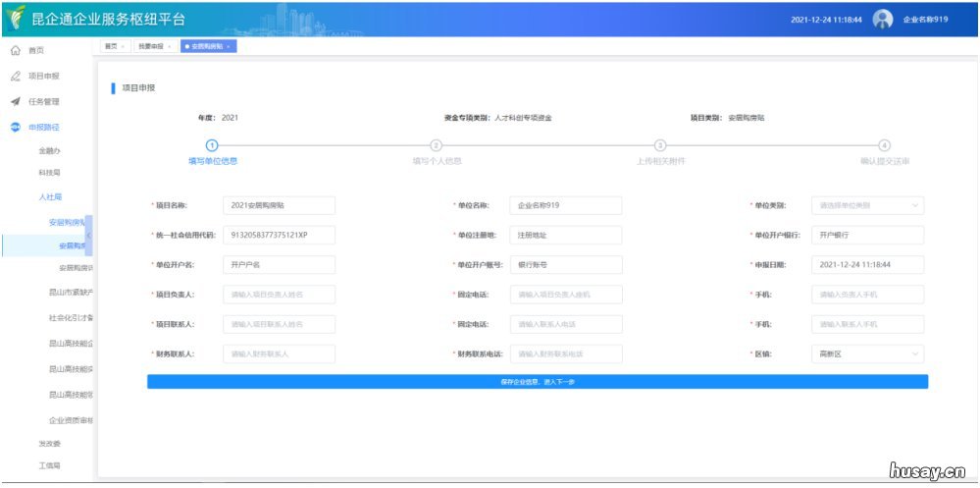
Task: Close the 安居购房贴 tab
Action: click(x=229, y=46)
